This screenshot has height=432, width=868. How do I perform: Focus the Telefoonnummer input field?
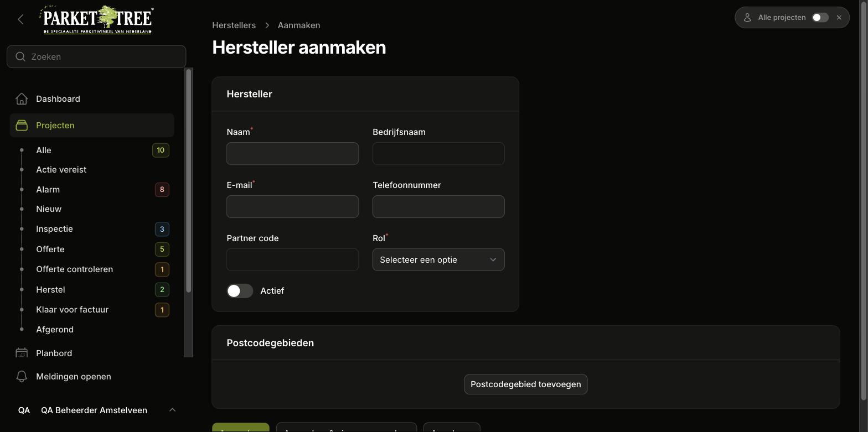(x=438, y=206)
